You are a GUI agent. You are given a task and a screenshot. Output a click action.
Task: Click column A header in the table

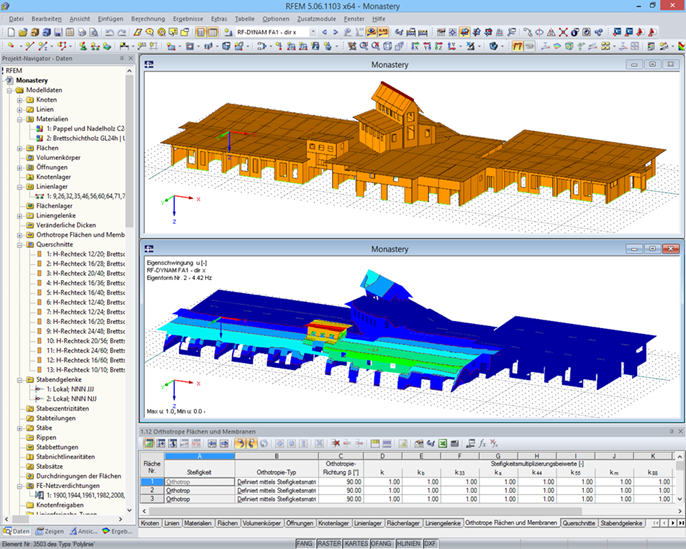[x=200, y=456]
